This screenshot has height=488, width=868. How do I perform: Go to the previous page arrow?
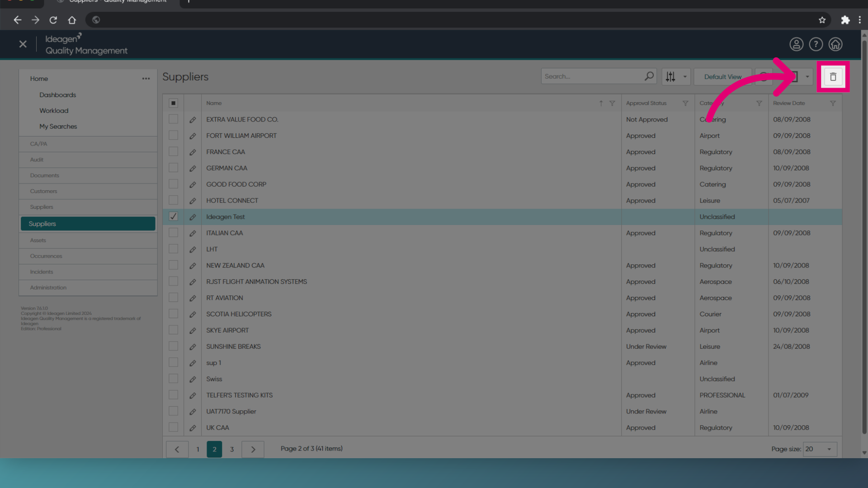pyautogui.click(x=177, y=449)
